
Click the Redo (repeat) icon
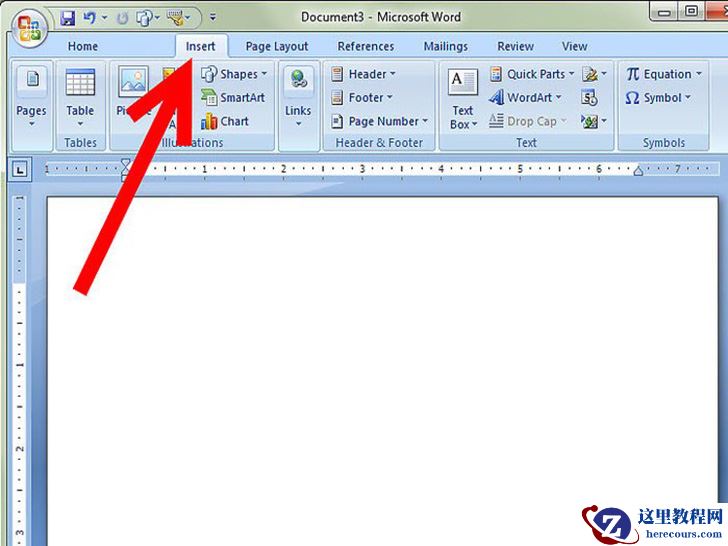point(122,19)
